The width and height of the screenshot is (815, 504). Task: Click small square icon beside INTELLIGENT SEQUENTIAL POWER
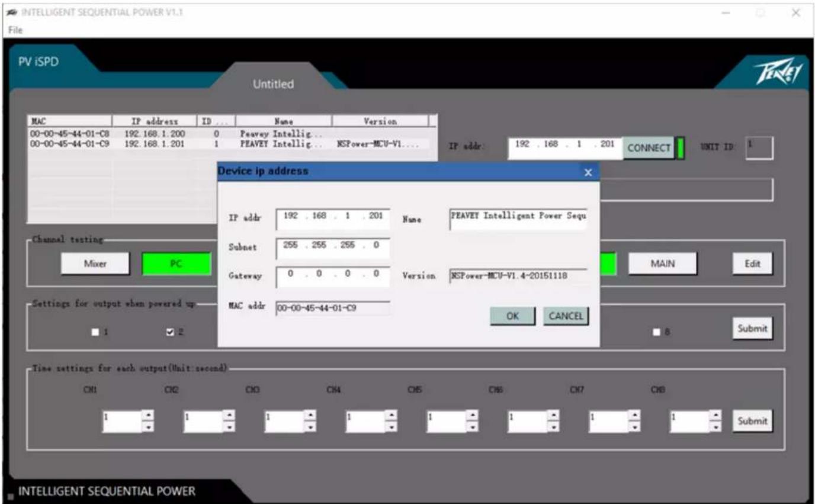[x=9, y=496]
